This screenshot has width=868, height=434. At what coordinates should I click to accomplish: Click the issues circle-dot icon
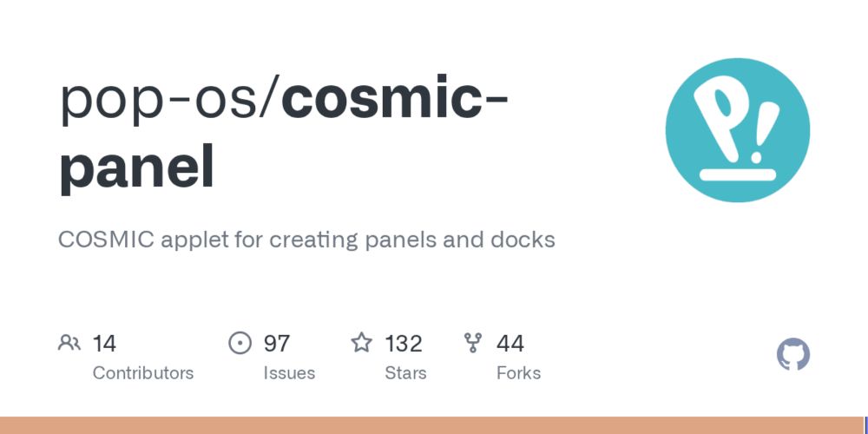tap(240, 343)
